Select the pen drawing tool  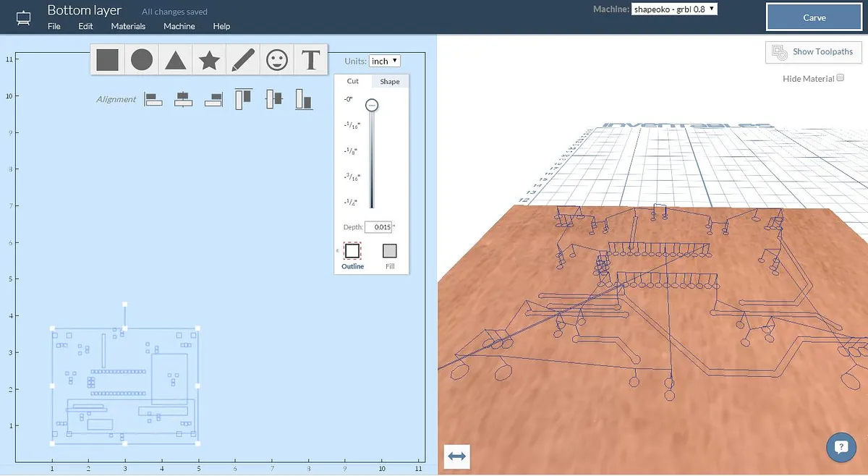tap(242, 60)
